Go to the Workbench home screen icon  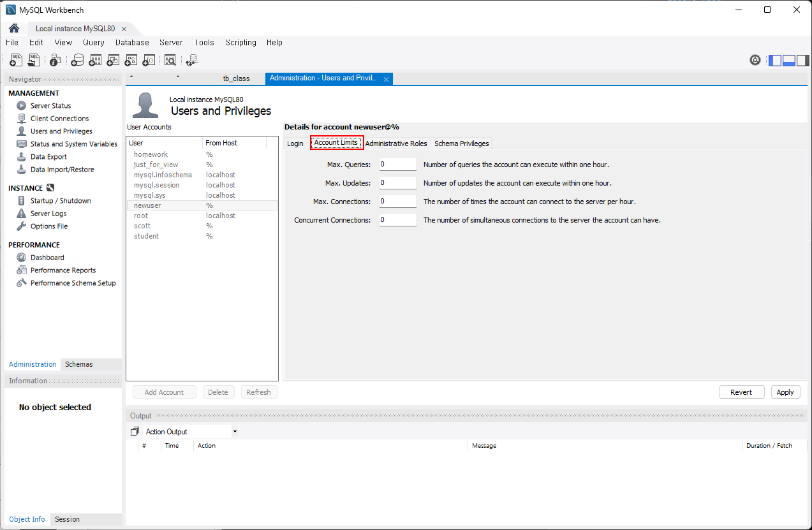[13, 29]
